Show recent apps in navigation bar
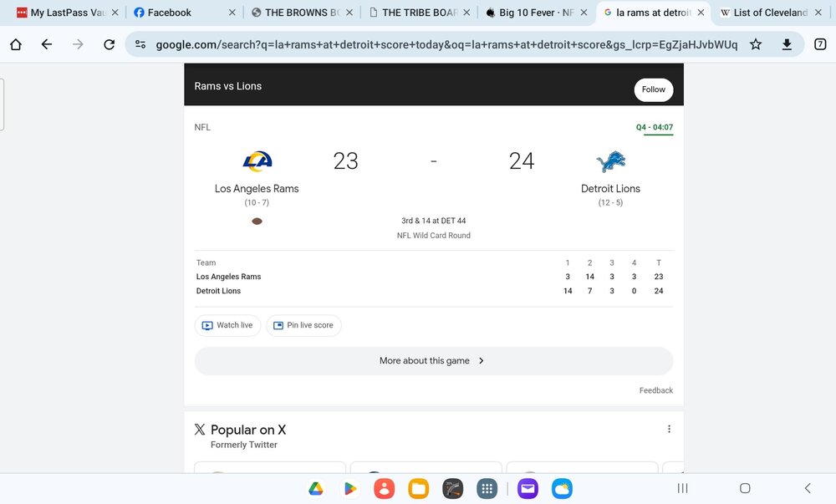 [682, 488]
